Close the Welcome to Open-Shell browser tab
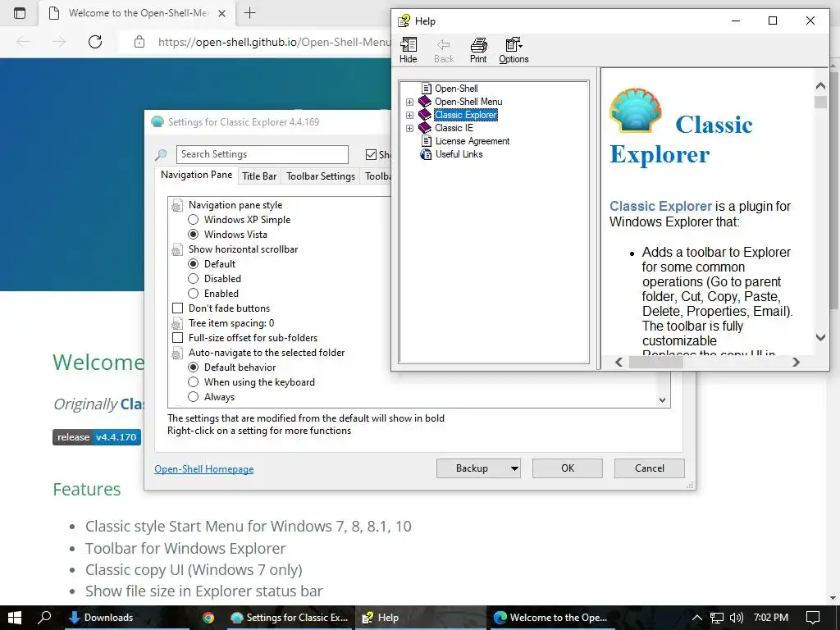This screenshot has width=840, height=630. [x=221, y=13]
